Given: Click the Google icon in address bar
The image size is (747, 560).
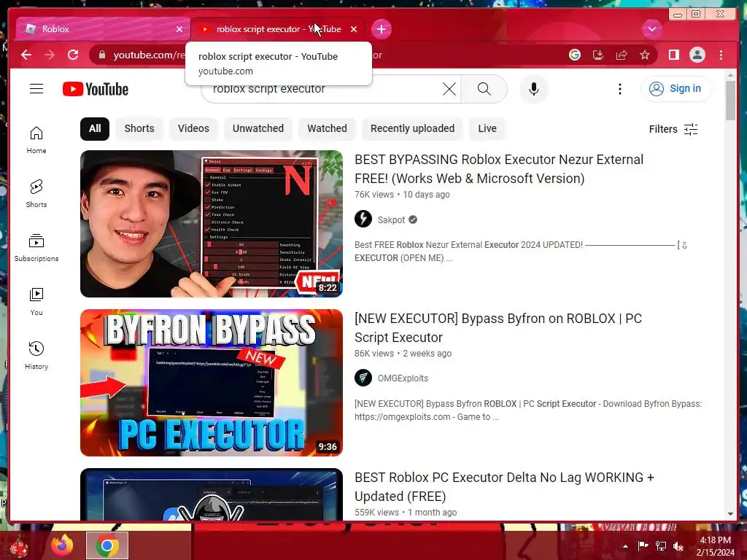Looking at the screenshot, I should [574, 55].
